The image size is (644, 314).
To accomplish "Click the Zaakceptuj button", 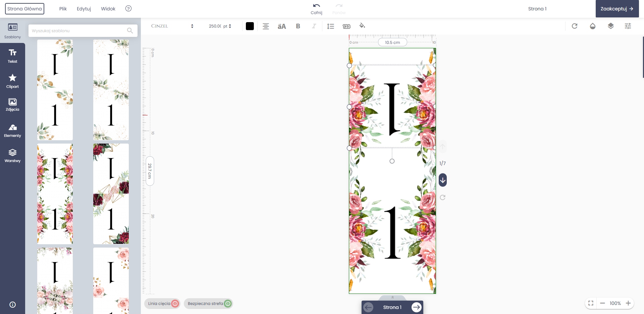I will click(x=617, y=9).
